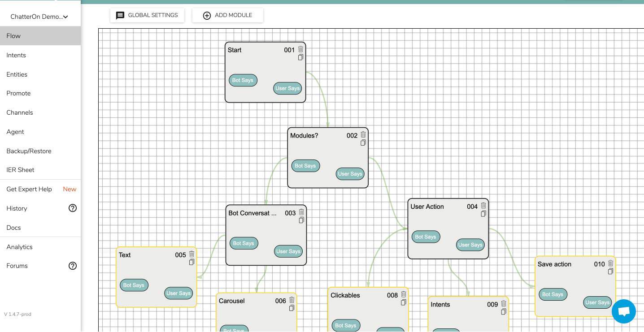Screen dimensions: 644x332
Task: Copy the Intents module 009
Action: point(504,312)
